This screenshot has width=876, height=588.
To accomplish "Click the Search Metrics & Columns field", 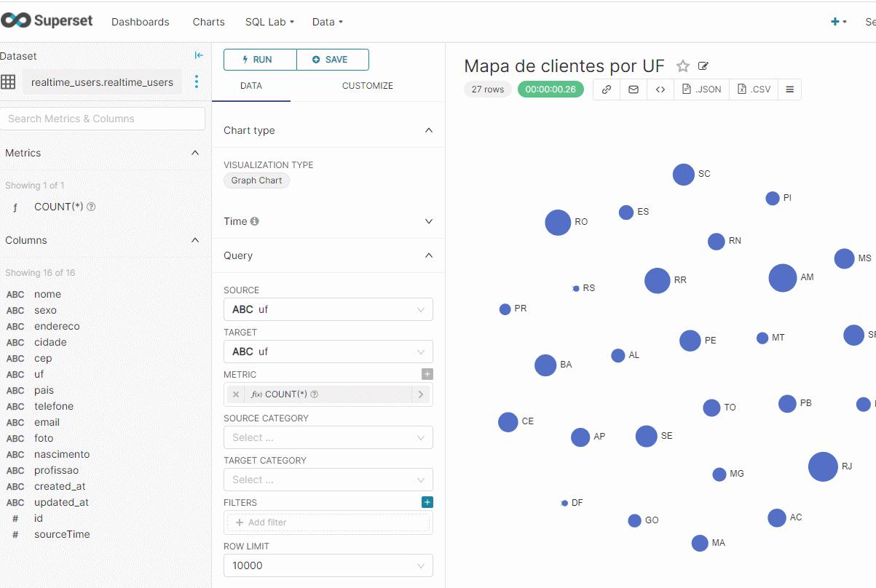I will tap(103, 119).
